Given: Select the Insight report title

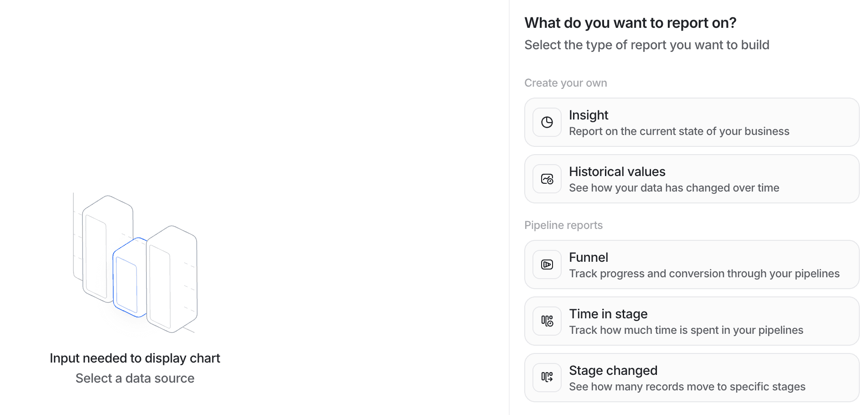Looking at the screenshot, I should (x=589, y=115).
